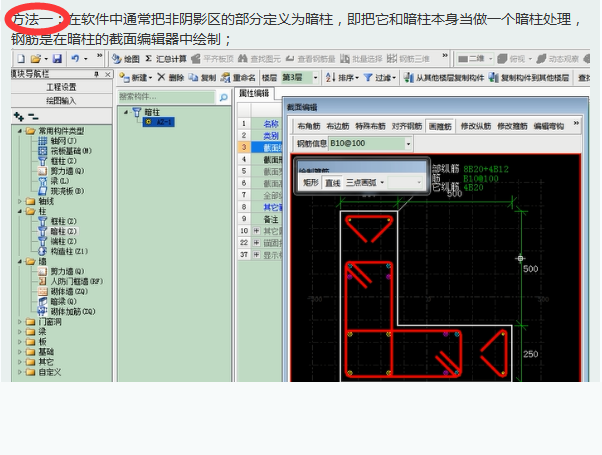Select 现浇板(B) in the tree
Image resolution: width=602 pixels, height=455 pixels.
[61, 191]
